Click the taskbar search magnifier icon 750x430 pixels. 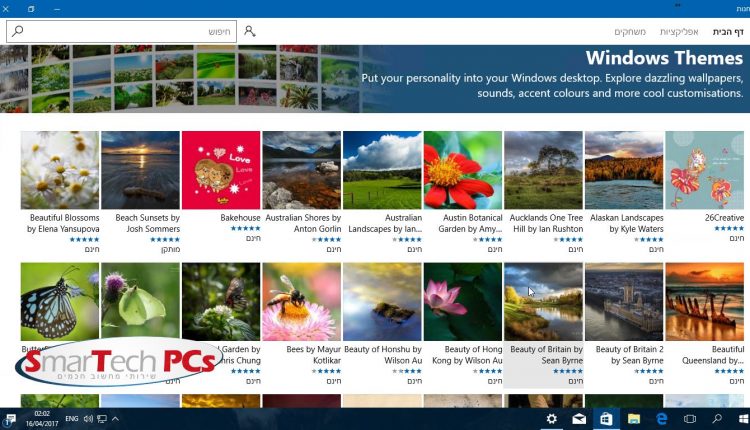tap(717, 419)
